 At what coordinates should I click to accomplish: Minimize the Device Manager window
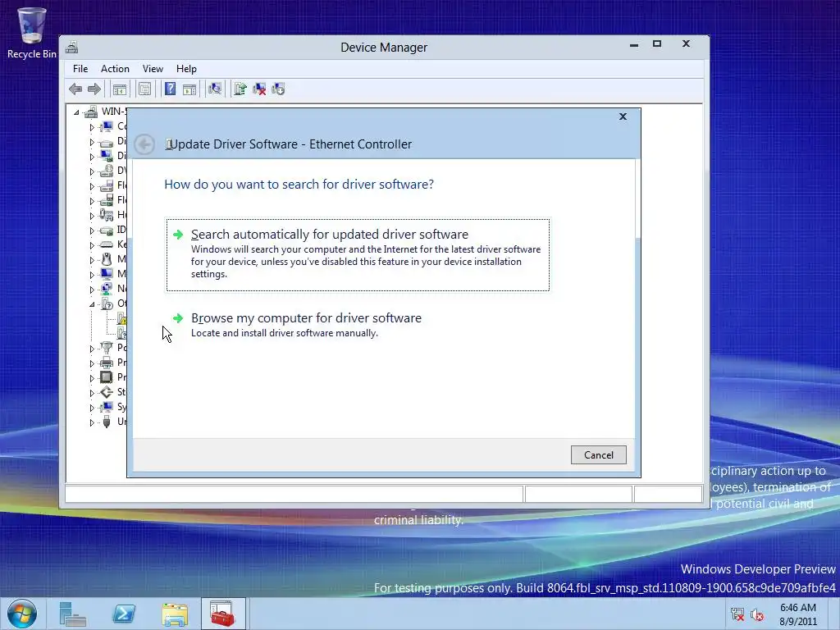(634, 45)
